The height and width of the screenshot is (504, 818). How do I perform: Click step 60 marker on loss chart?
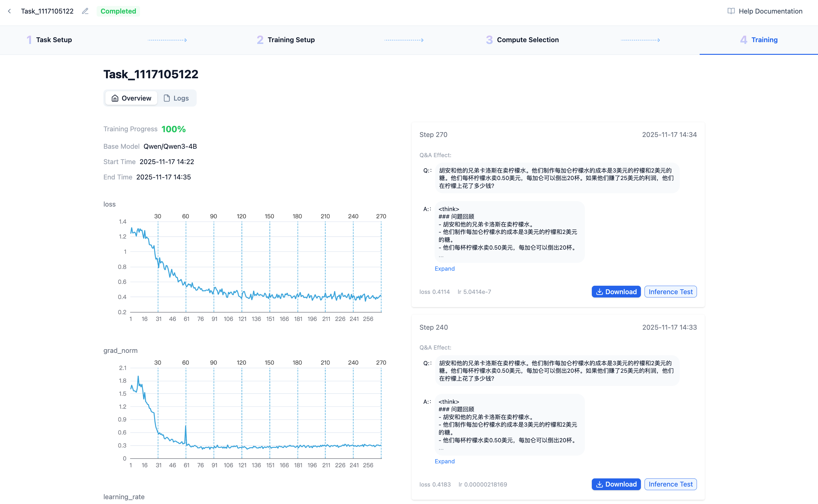[186, 216]
